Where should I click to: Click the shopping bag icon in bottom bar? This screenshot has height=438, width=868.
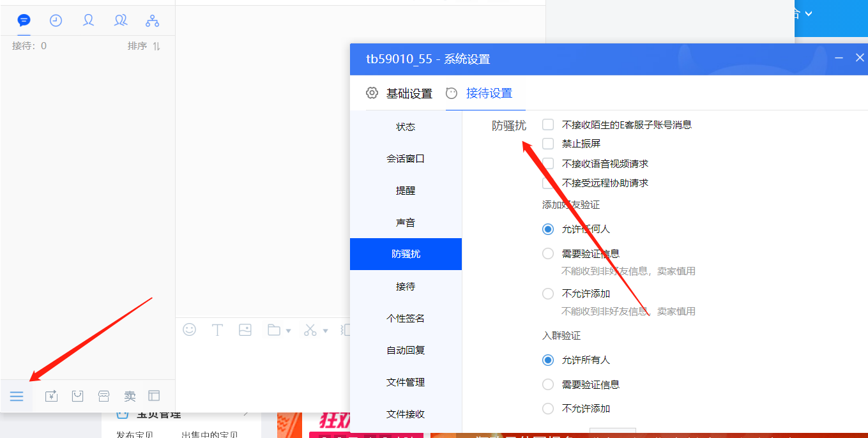78,396
